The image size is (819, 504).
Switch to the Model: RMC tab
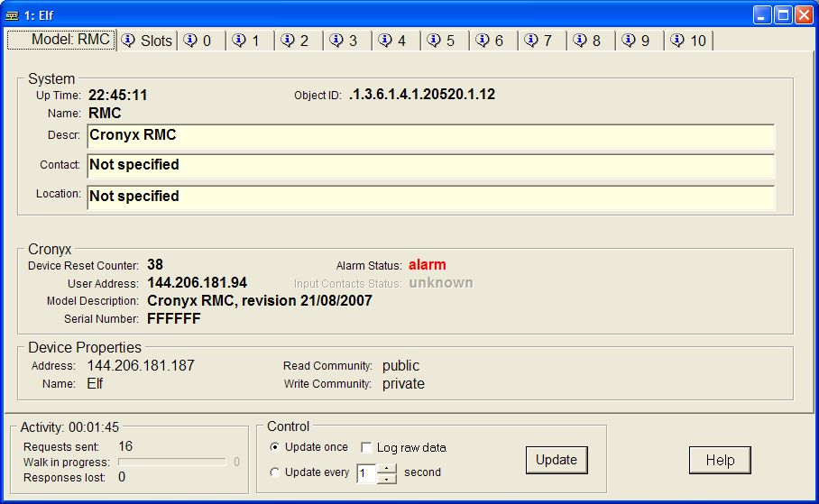click(61, 40)
